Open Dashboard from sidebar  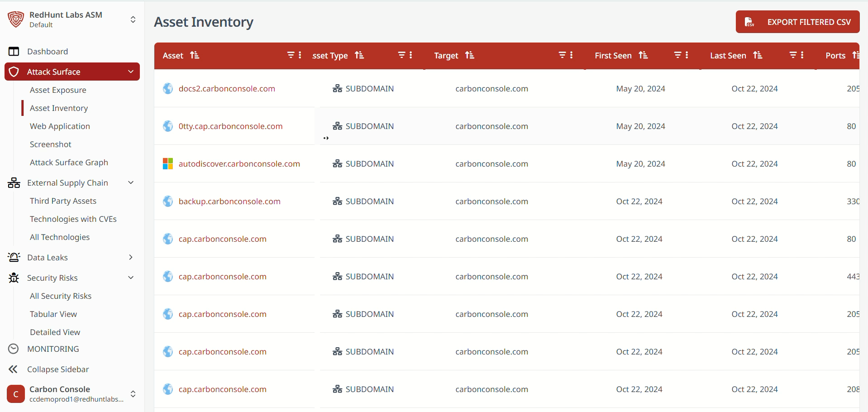(48, 52)
